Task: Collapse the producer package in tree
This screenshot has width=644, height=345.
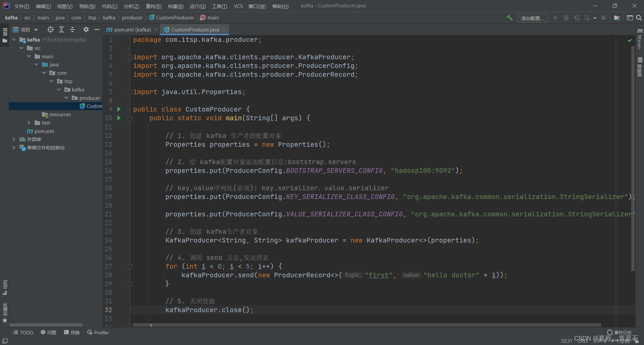Action: coord(66,98)
